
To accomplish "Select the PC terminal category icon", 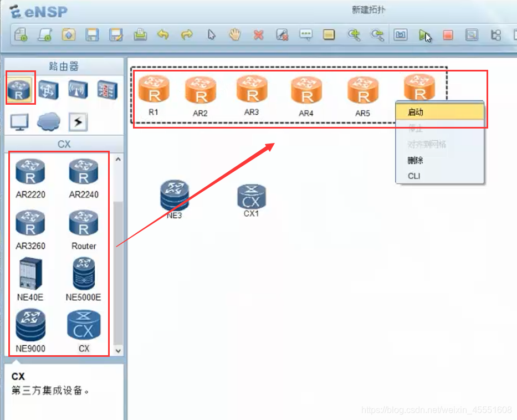I will pos(19,122).
